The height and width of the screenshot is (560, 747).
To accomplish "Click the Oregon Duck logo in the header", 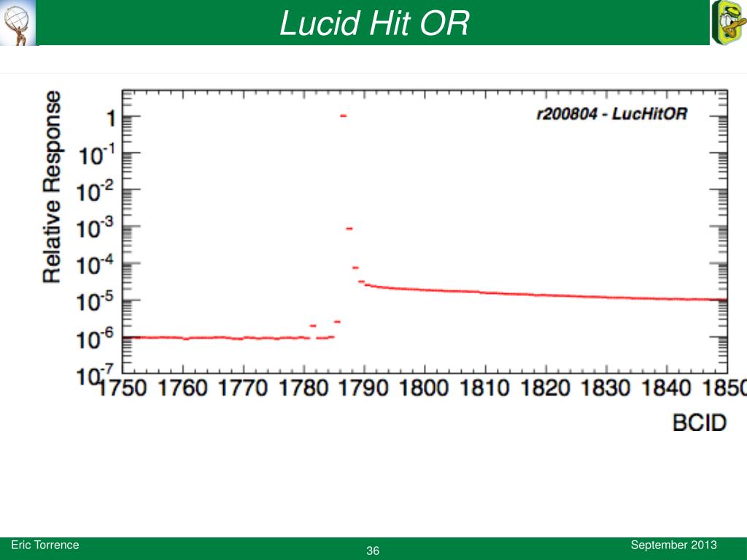I will (729, 23).
